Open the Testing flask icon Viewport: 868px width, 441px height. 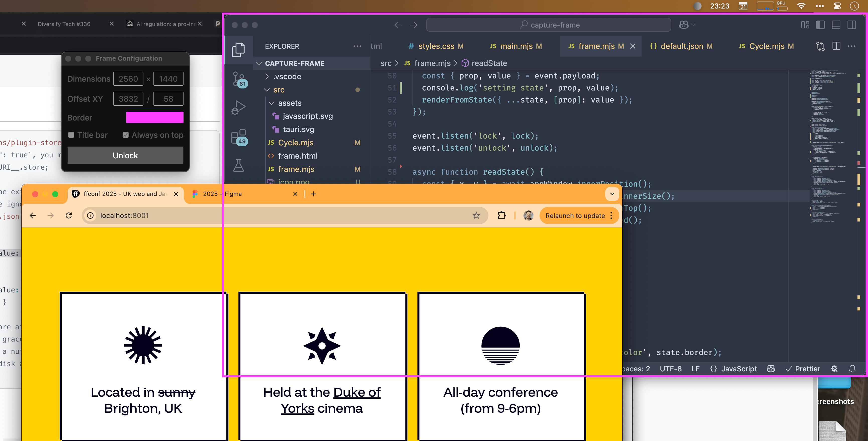[239, 165]
